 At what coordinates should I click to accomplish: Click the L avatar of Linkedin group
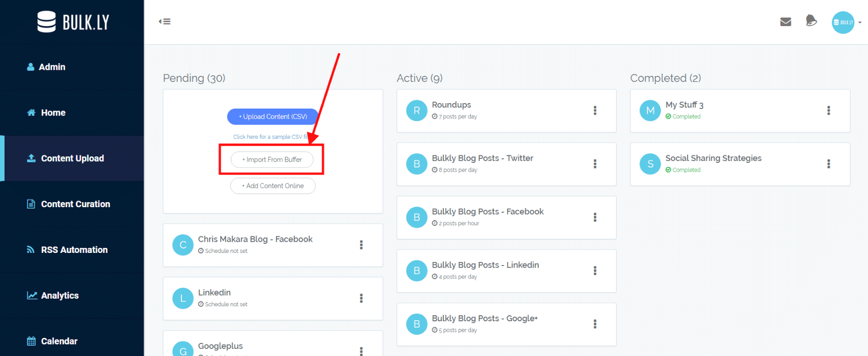183,298
